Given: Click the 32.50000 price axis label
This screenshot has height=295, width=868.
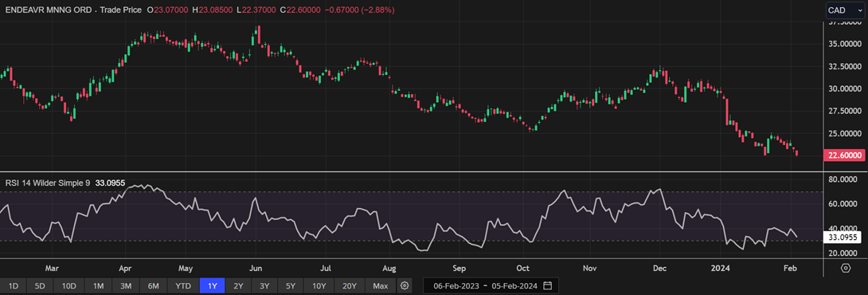Looking at the screenshot, I should click(x=845, y=66).
